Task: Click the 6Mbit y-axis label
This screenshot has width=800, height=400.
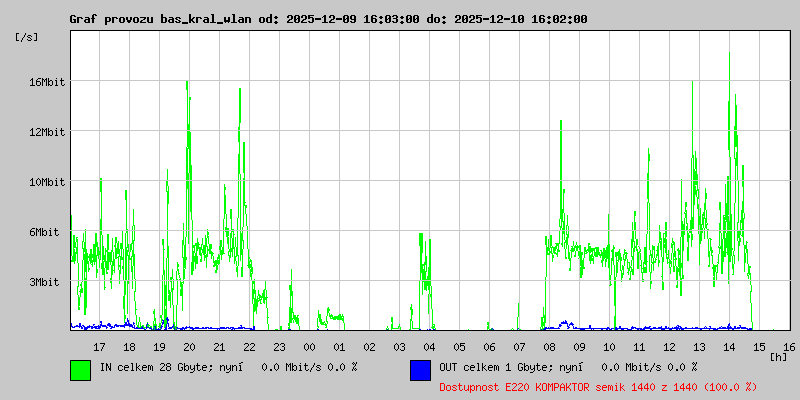Action: (x=43, y=232)
